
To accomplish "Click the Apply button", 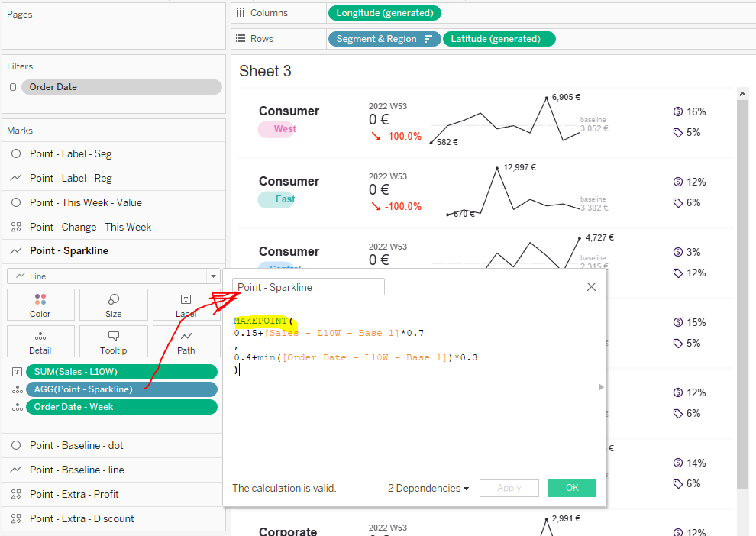I will tap(509, 489).
